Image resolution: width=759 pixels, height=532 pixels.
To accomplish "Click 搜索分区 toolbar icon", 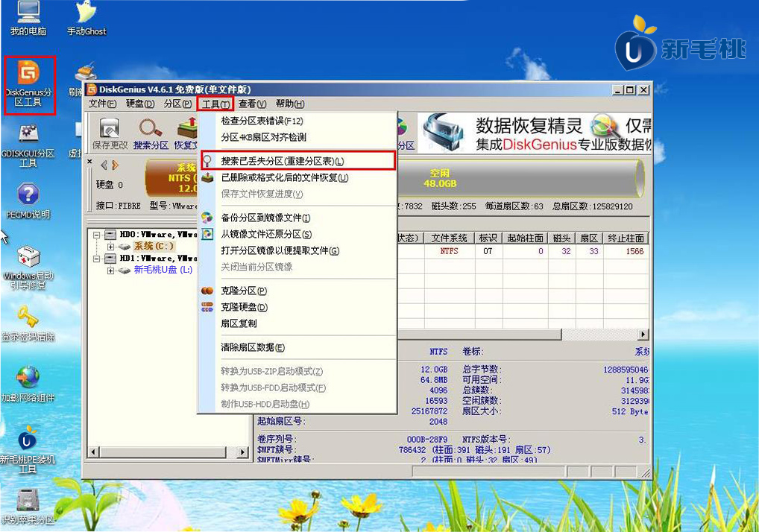I will point(151,133).
